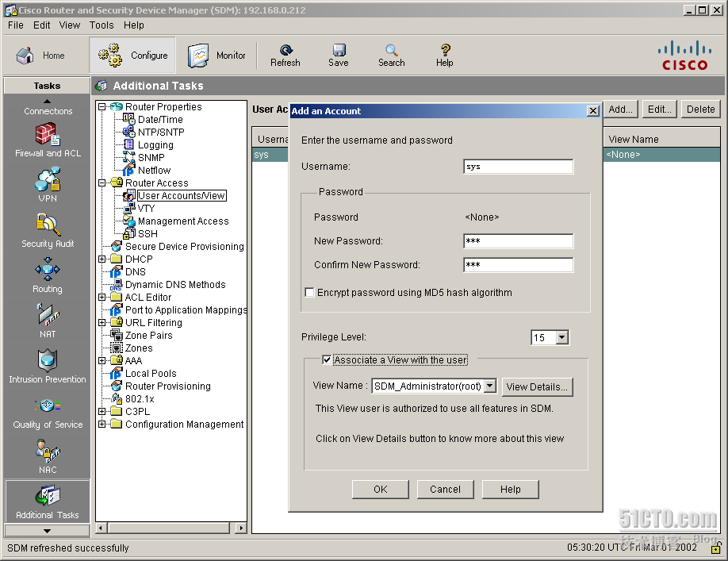Viewport: 728px width, 561px height.
Task: Click the Add... button
Action: (621, 110)
